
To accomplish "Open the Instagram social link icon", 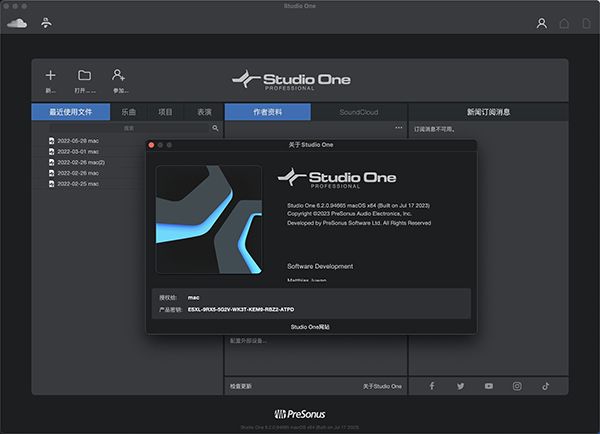I will [517, 386].
